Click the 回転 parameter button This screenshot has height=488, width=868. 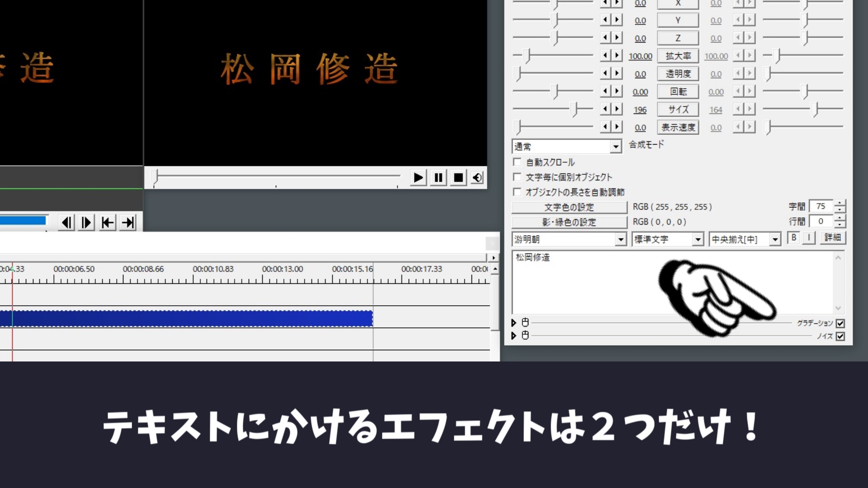click(x=678, y=92)
